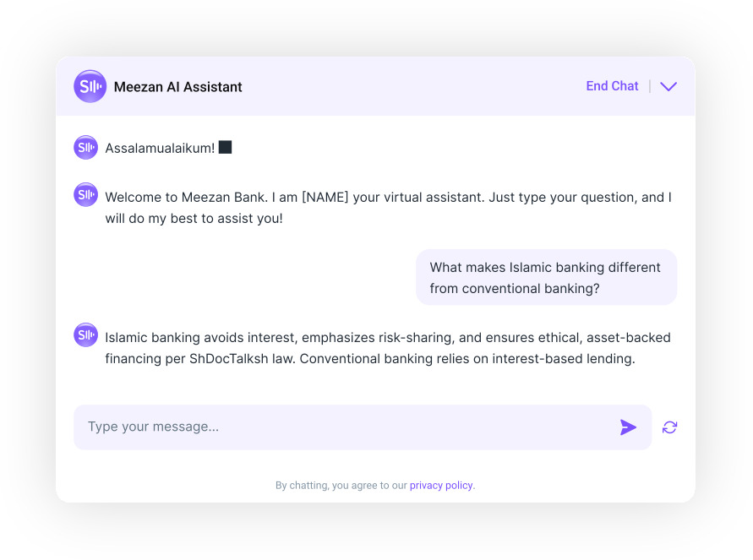
Task: Click the "By chatting, you agree to our" text
Action: click(x=341, y=486)
